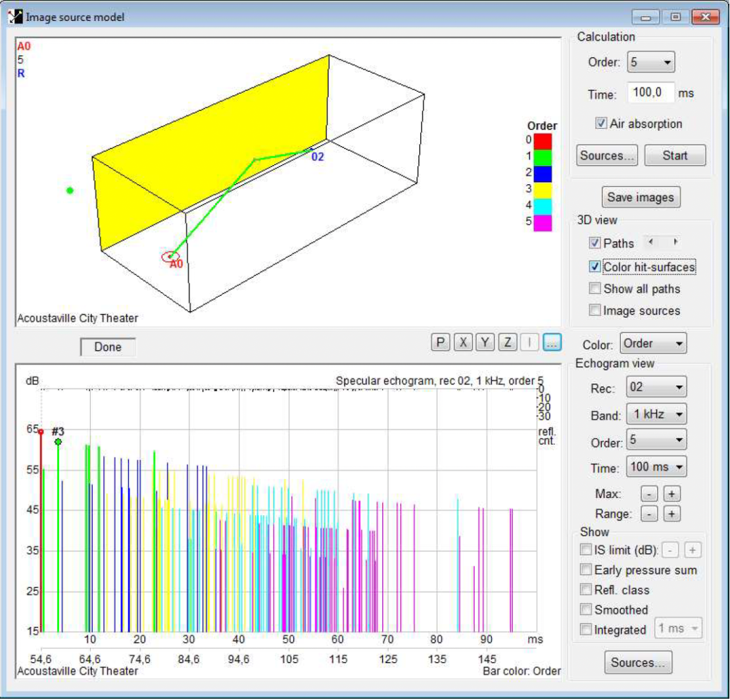Click Save images
Viewport: 730px width, 700px height.
click(x=641, y=197)
